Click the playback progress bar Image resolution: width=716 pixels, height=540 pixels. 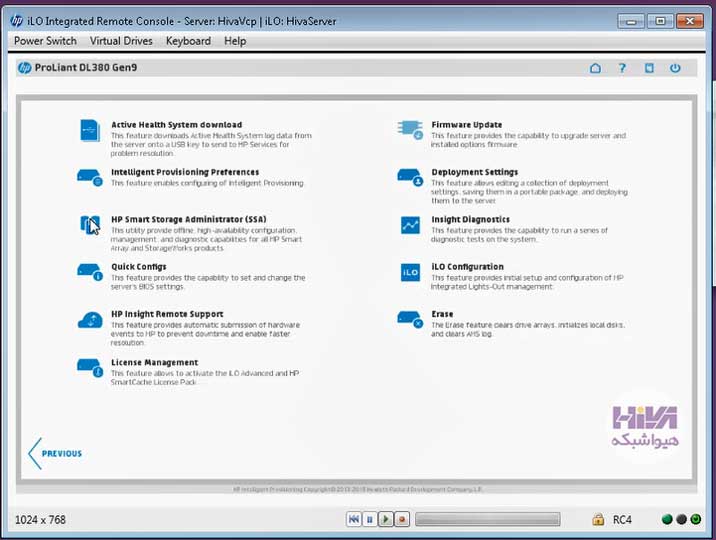pos(488,519)
